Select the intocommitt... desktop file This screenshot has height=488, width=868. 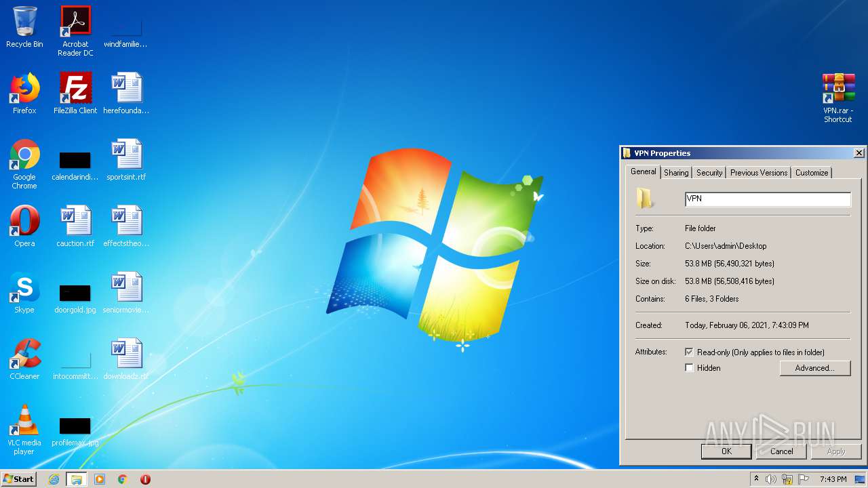point(75,365)
